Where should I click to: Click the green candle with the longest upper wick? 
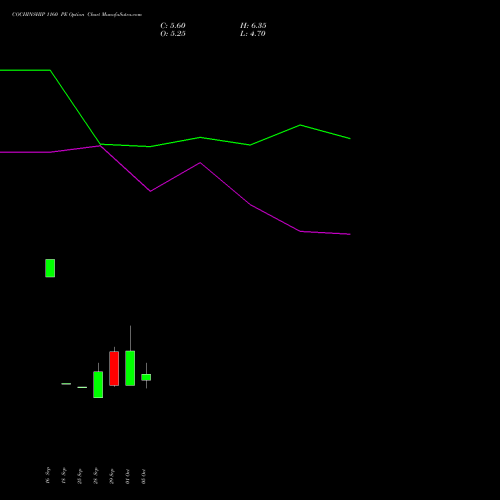point(130,368)
